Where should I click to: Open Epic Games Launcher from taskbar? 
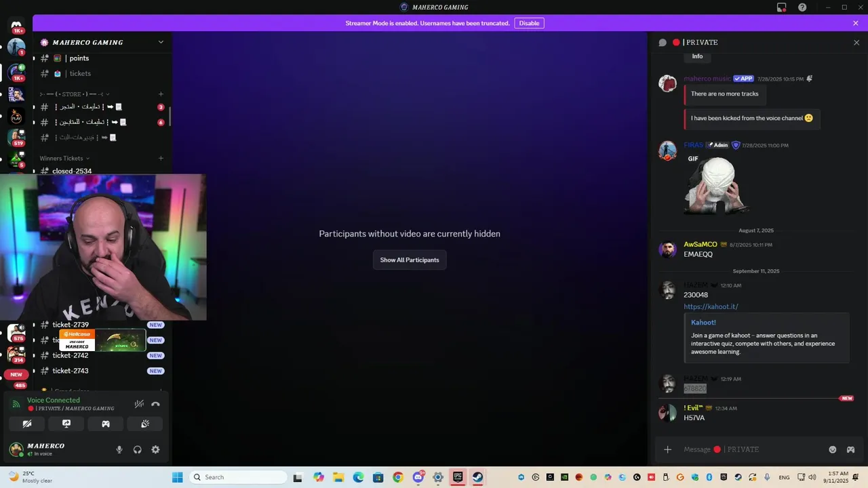pos(458,477)
